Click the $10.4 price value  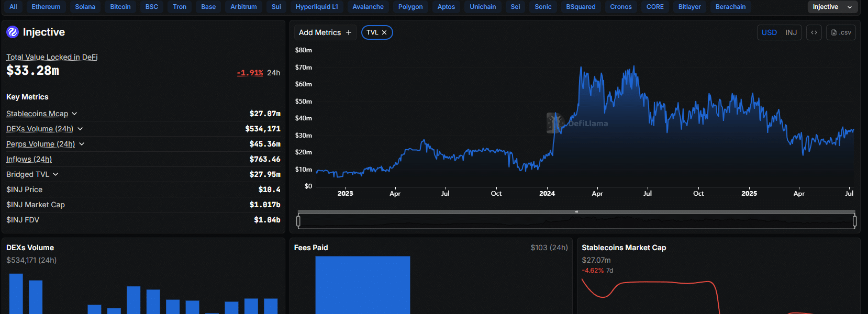[x=269, y=189]
